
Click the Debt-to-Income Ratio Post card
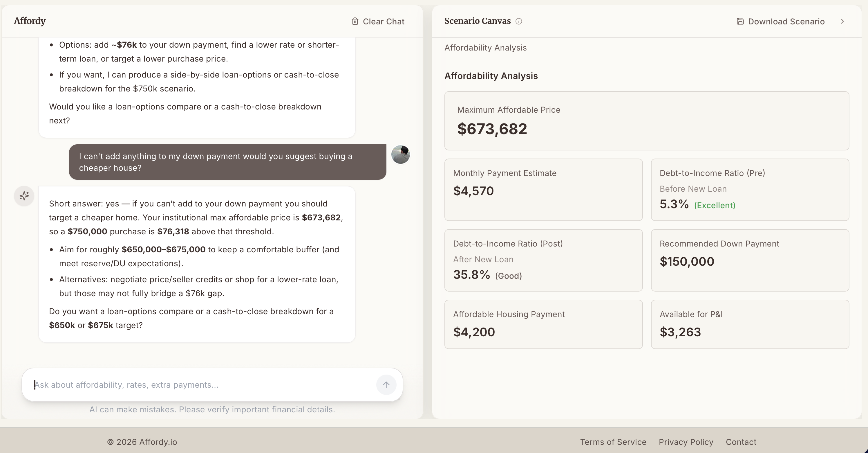click(543, 260)
